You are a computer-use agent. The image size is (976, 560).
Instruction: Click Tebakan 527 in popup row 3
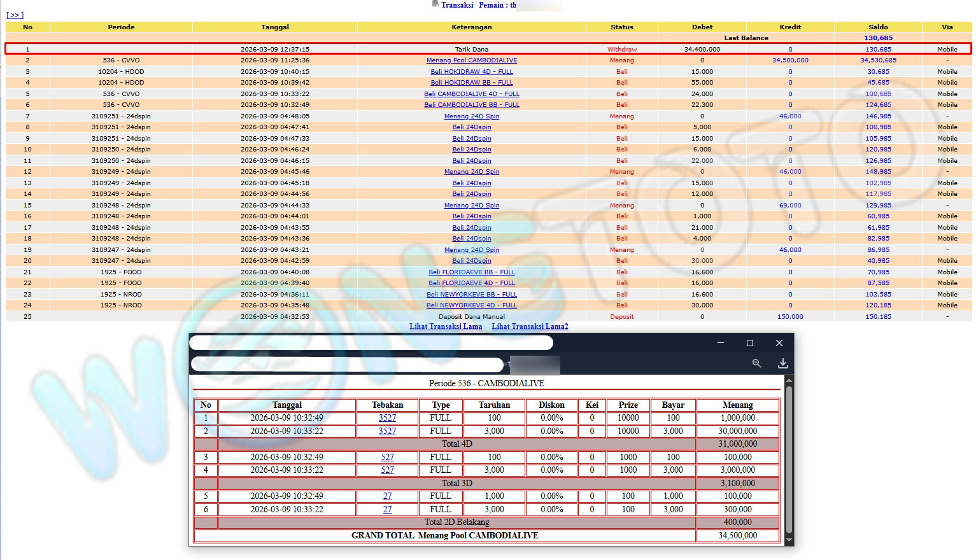click(387, 457)
